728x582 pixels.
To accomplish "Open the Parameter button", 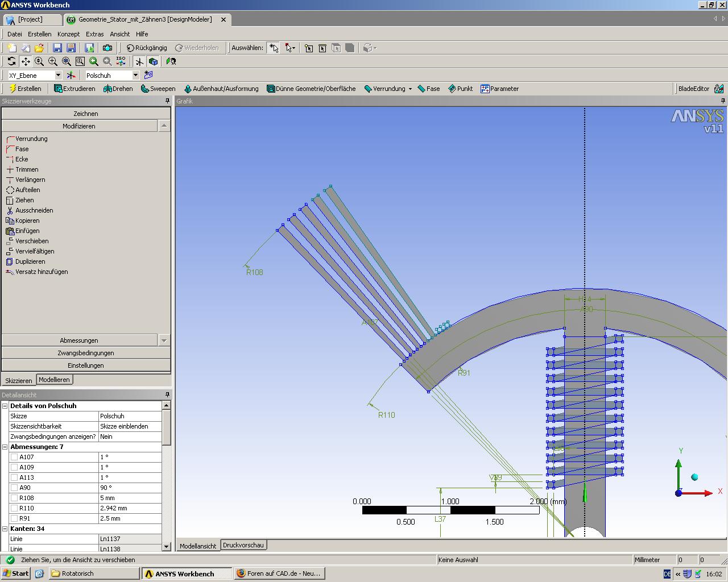I will point(499,89).
